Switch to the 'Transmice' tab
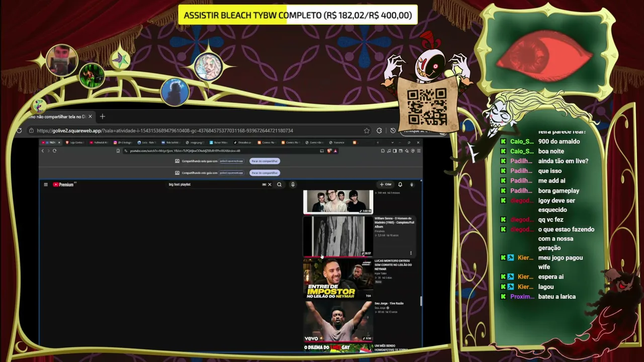 tap(339, 143)
